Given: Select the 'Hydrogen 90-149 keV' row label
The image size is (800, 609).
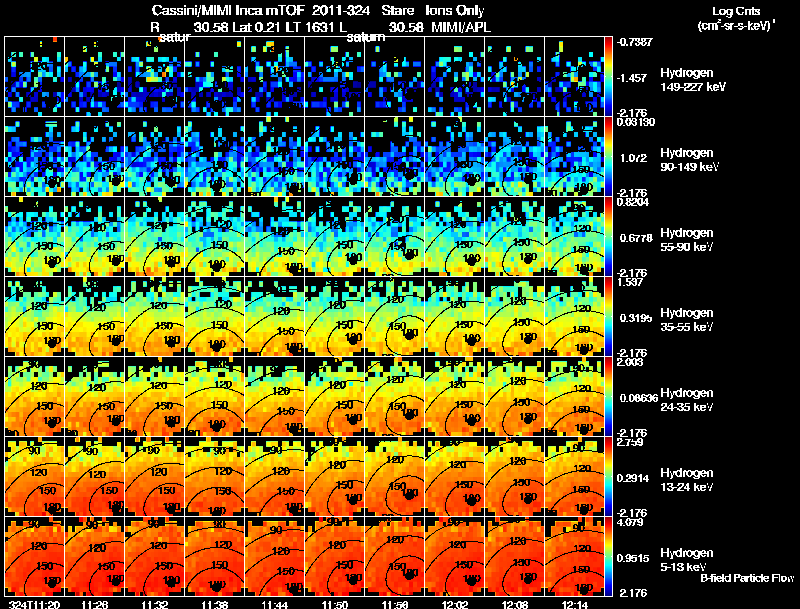Looking at the screenshot, I should point(689,160).
